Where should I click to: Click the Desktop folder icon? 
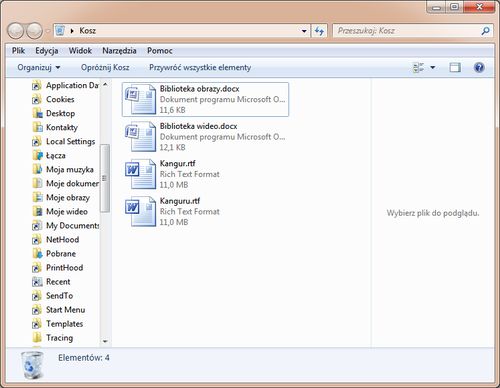point(38,114)
